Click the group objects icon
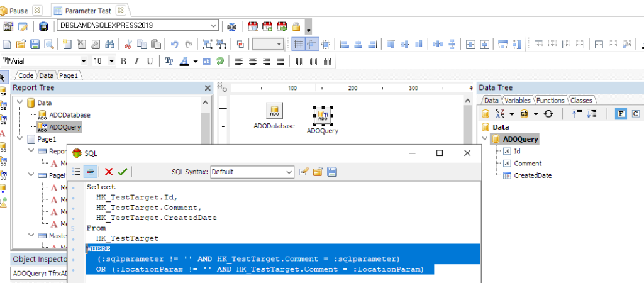 pyautogui.click(x=206, y=44)
